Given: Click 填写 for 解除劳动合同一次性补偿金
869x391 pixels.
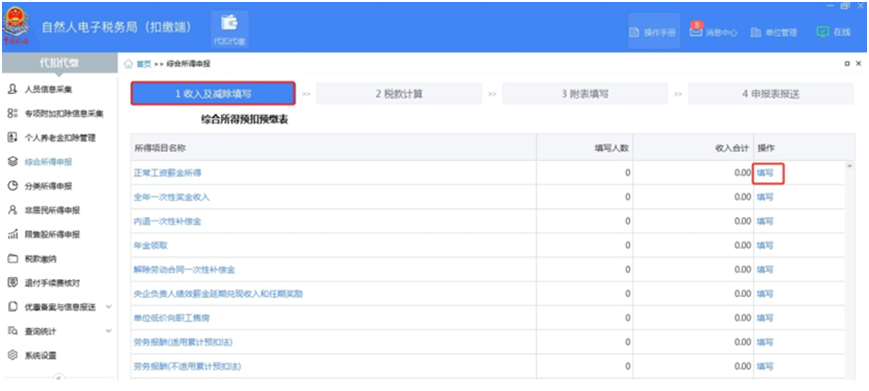Looking at the screenshot, I should (x=765, y=270).
